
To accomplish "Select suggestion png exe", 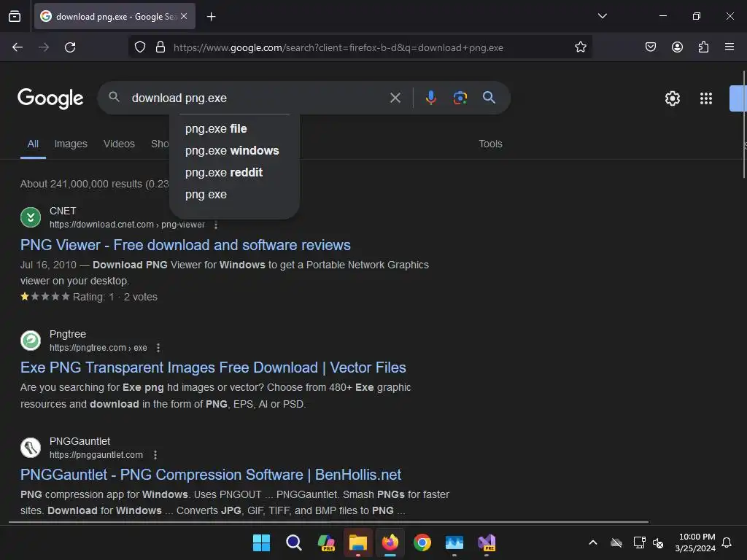I will pyautogui.click(x=234, y=194).
